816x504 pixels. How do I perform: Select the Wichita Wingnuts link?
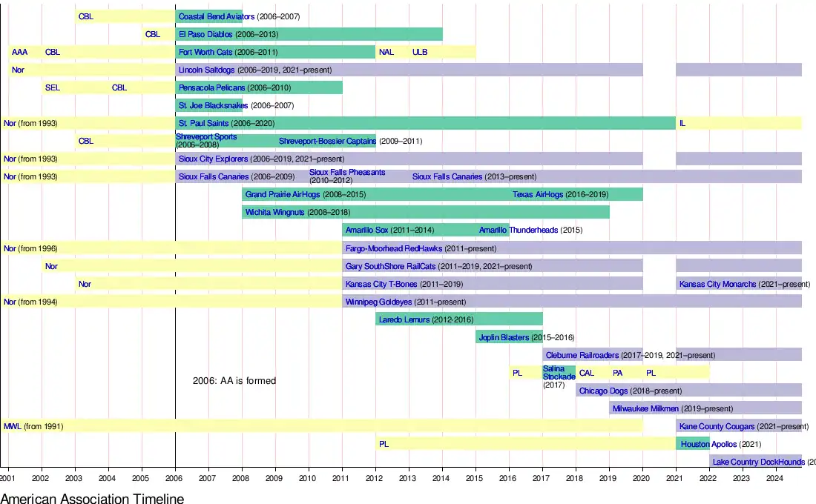274,212
